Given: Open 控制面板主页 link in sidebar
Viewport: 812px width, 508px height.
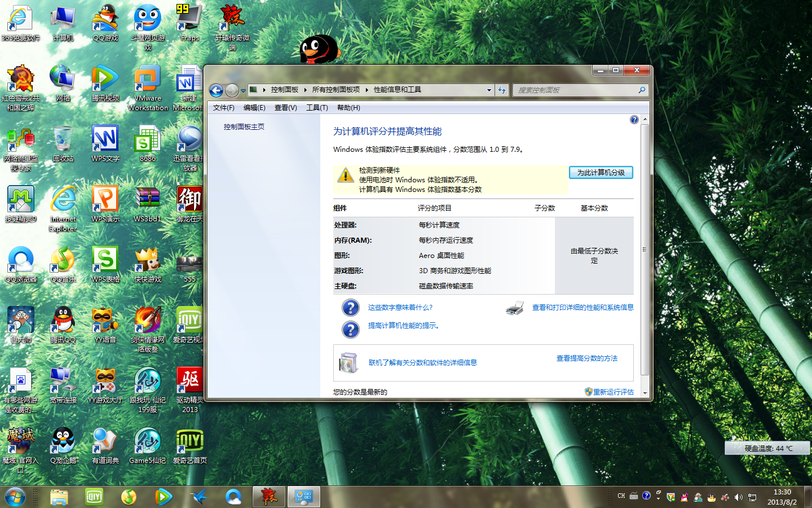Looking at the screenshot, I should click(244, 127).
